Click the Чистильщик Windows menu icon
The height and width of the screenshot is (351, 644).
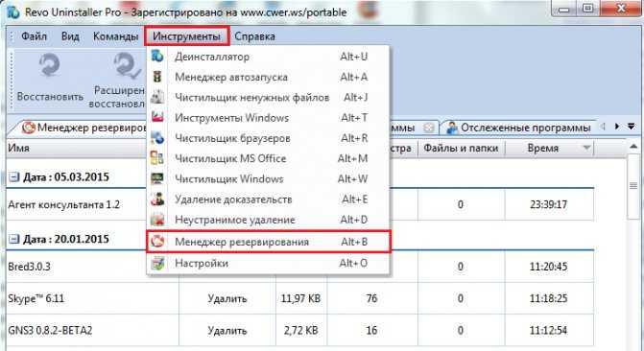[x=157, y=178]
